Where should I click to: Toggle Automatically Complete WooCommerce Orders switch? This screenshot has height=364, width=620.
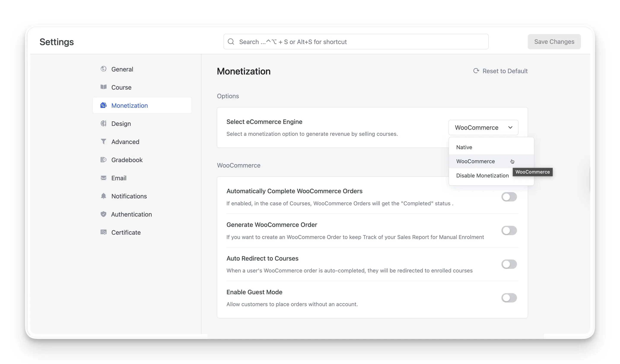point(509,197)
